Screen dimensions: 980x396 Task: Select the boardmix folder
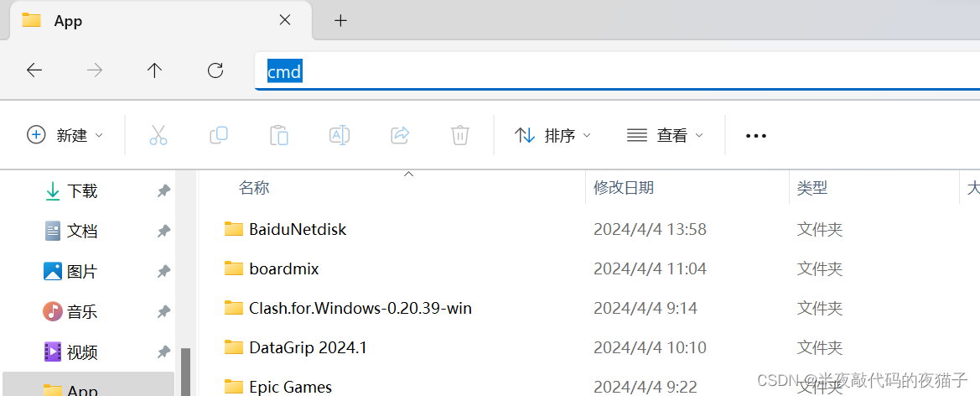click(x=283, y=269)
